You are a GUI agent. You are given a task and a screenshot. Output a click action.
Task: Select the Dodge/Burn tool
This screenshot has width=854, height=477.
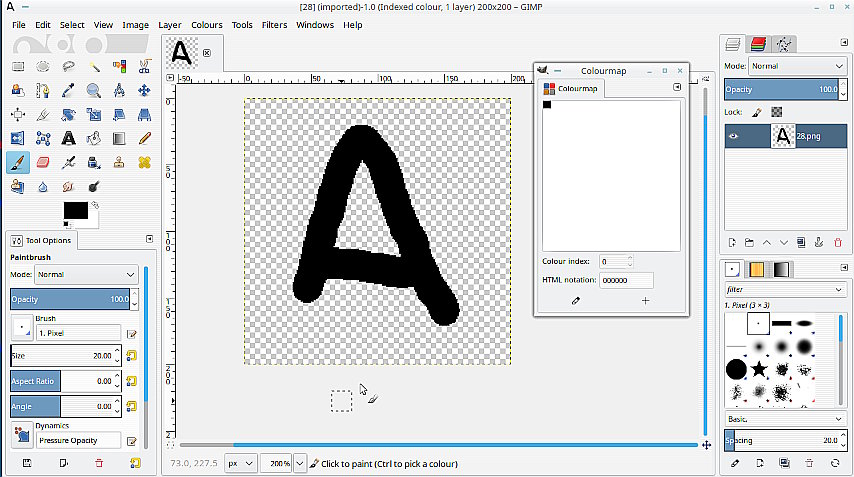point(94,187)
